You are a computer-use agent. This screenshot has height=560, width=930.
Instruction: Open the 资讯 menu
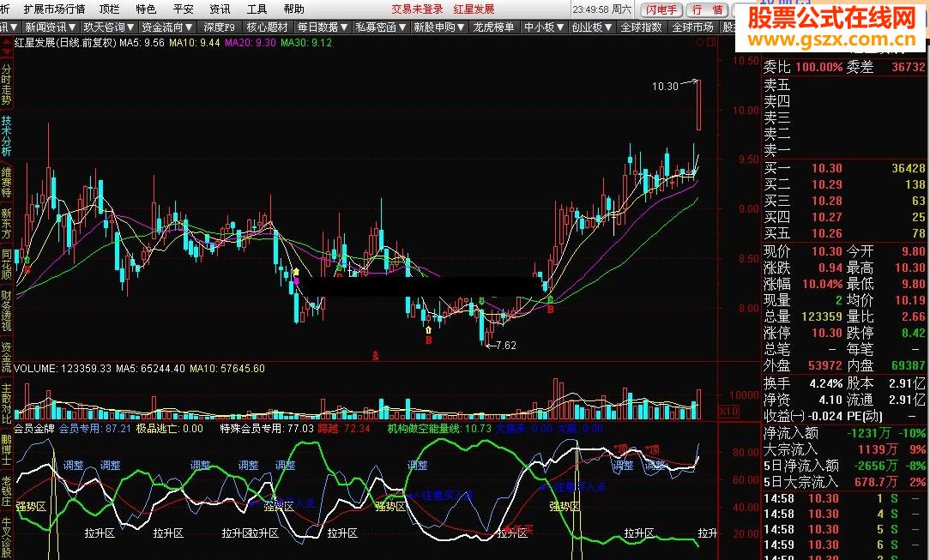[220, 9]
